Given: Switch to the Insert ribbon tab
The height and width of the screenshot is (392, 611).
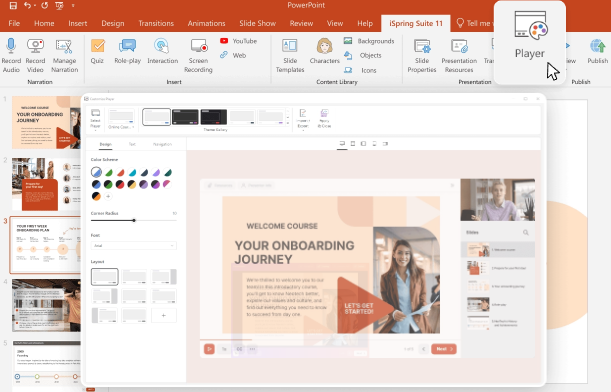Looking at the screenshot, I should (x=78, y=23).
